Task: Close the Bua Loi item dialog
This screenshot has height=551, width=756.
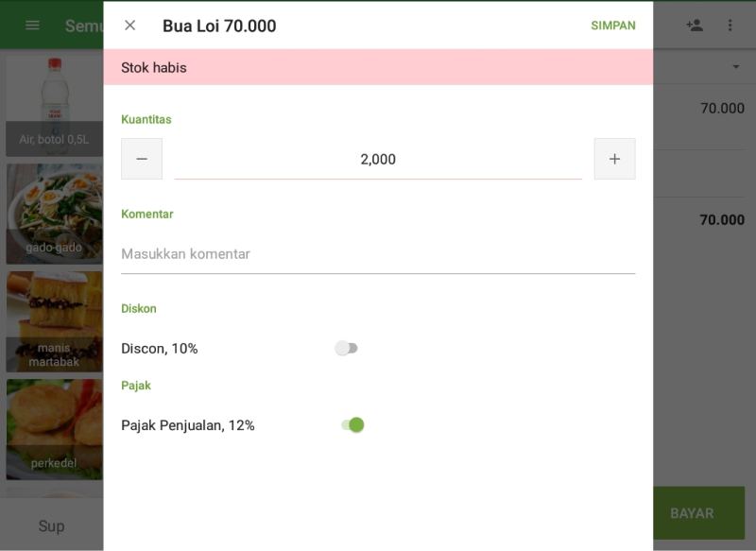Action: (x=129, y=26)
